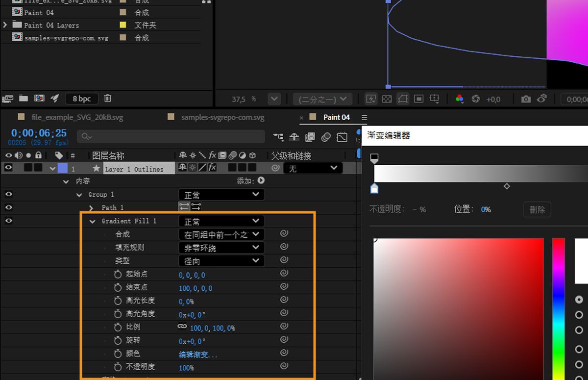
Task: Hide the Layer 1 Outlines layer
Action: coord(8,168)
